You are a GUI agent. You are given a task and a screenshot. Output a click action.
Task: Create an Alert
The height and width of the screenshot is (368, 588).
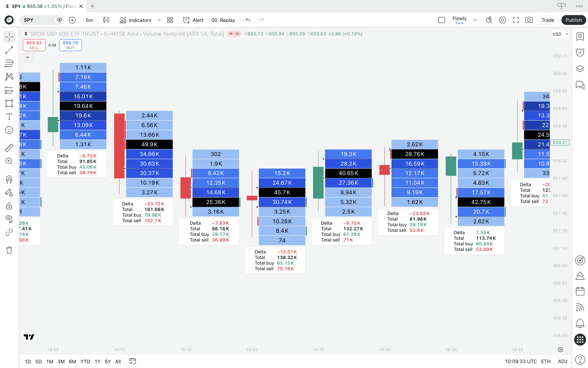[x=193, y=20]
